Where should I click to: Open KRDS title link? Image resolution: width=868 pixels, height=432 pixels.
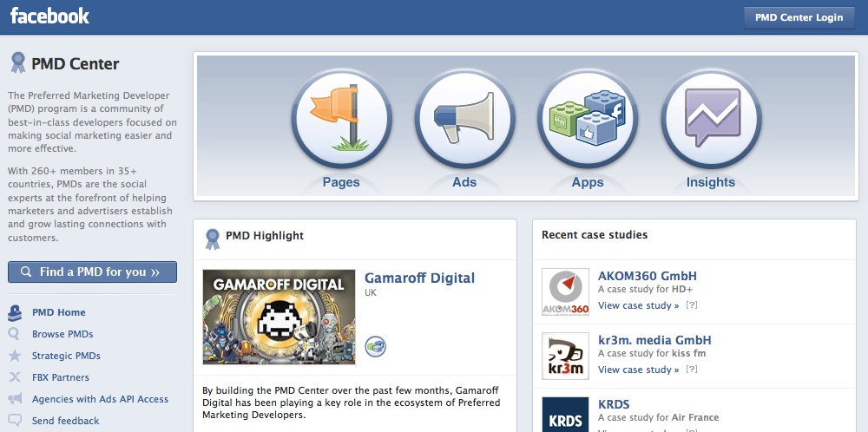click(614, 403)
